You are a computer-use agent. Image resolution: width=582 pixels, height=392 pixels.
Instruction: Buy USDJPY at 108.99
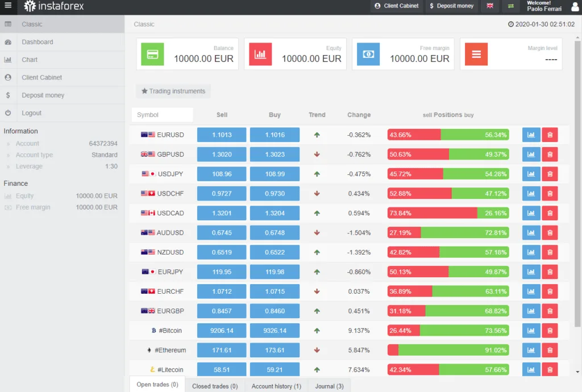click(275, 174)
